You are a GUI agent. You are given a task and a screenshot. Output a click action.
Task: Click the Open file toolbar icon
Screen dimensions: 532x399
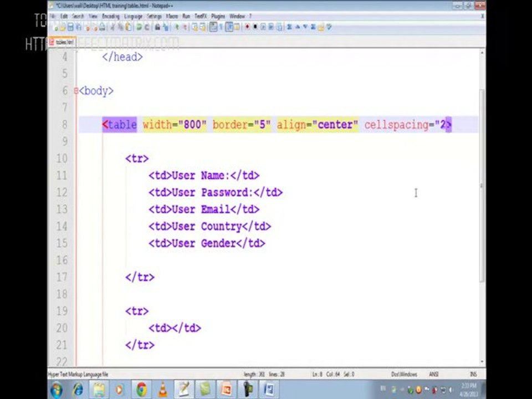click(63, 28)
